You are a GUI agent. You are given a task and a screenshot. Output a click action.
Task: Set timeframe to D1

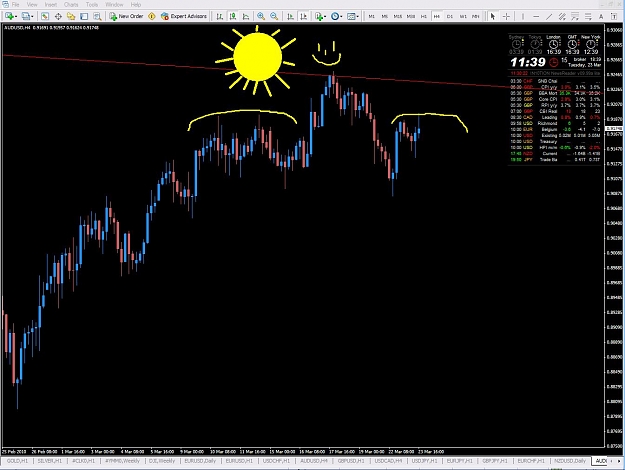(450, 16)
